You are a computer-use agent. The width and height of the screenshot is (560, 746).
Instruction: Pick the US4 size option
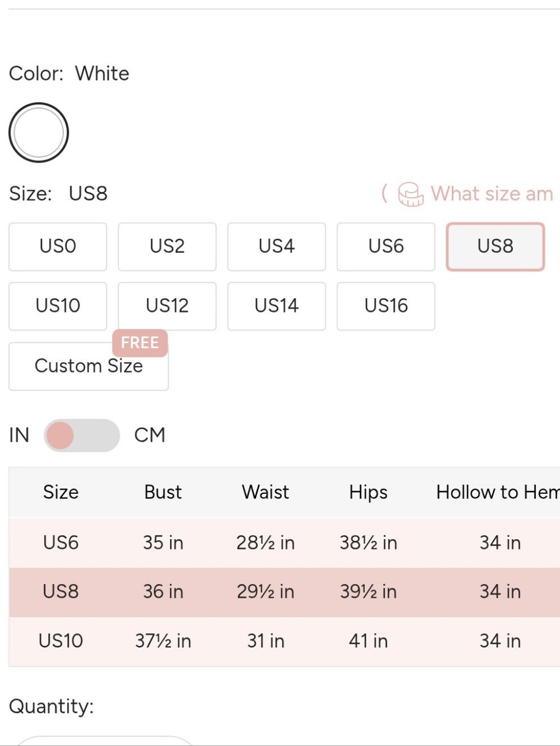click(277, 247)
